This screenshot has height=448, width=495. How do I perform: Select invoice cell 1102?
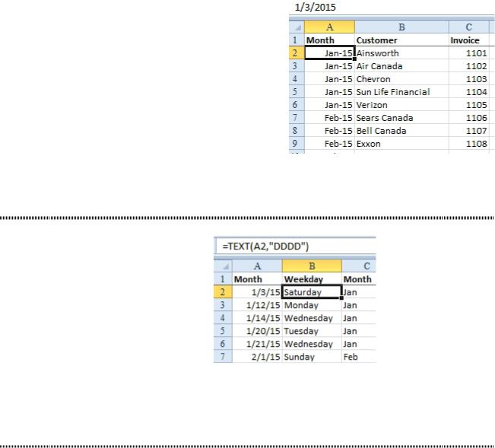tap(469, 66)
